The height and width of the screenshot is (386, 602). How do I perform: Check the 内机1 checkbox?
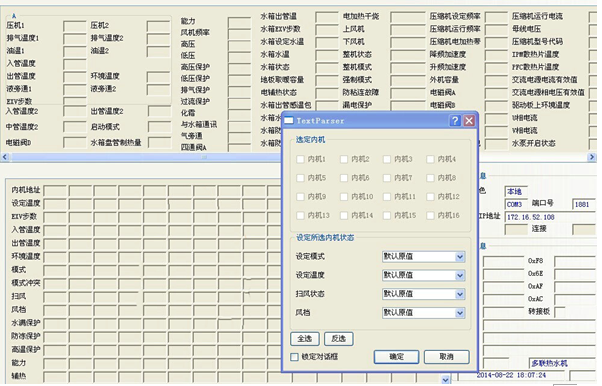pos(301,159)
